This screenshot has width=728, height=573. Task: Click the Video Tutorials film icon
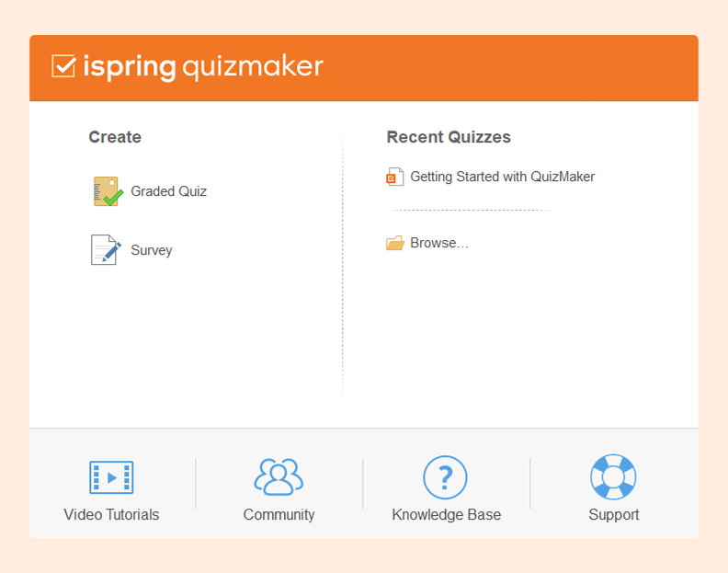(111, 477)
